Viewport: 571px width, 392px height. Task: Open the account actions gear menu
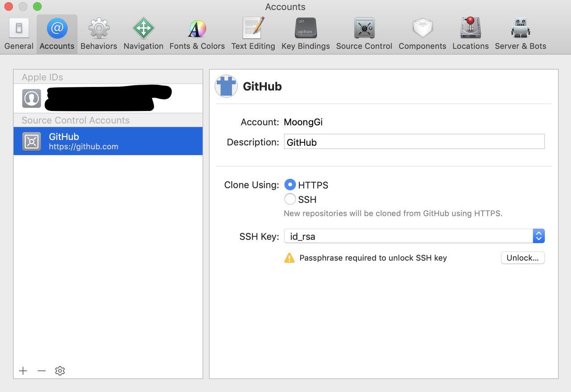click(x=60, y=371)
